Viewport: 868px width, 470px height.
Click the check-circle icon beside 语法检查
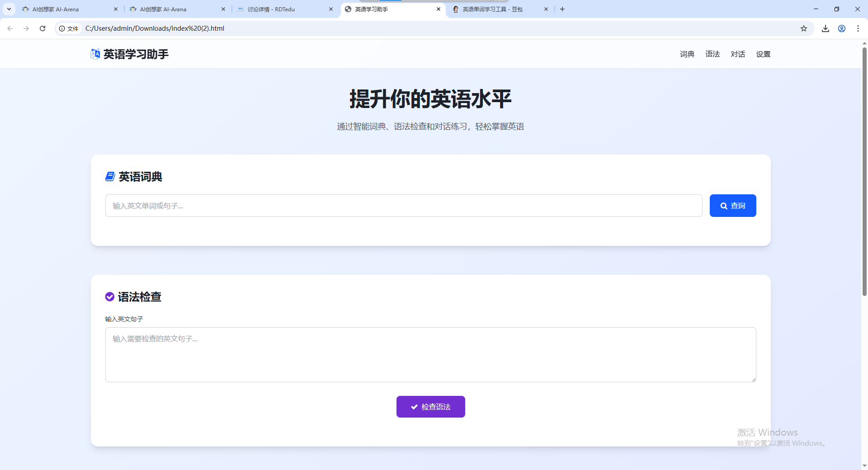coord(110,297)
